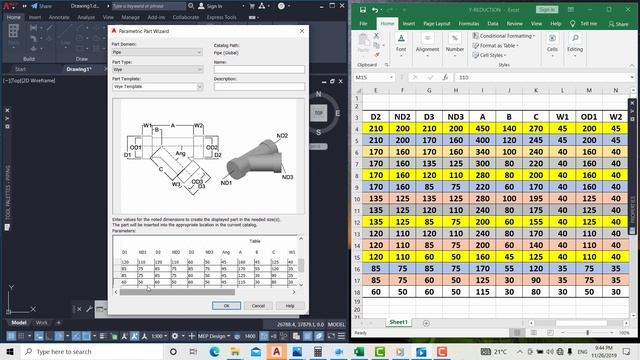Switch Excel to Page Break Preview button
640x360 pixels.
coord(550,333)
